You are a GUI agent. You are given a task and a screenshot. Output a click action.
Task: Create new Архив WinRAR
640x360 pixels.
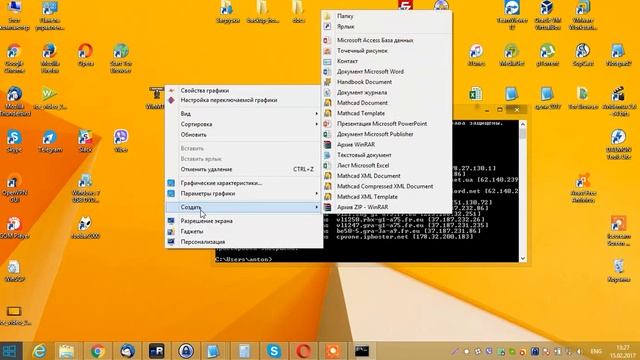point(387,144)
